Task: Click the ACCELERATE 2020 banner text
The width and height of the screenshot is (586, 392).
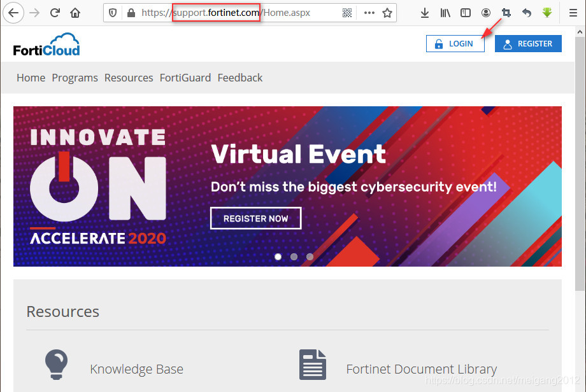Action: pos(98,238)
